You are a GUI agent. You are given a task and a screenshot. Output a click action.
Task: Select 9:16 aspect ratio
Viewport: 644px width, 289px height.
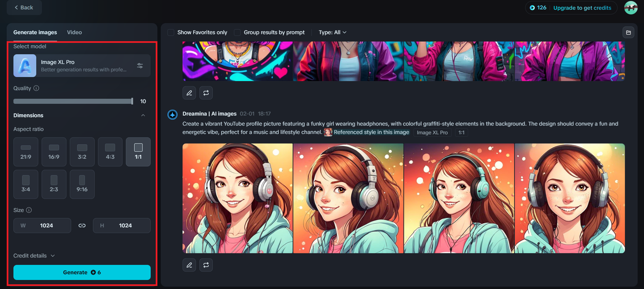pyautogui.click(x=82, y=184)
